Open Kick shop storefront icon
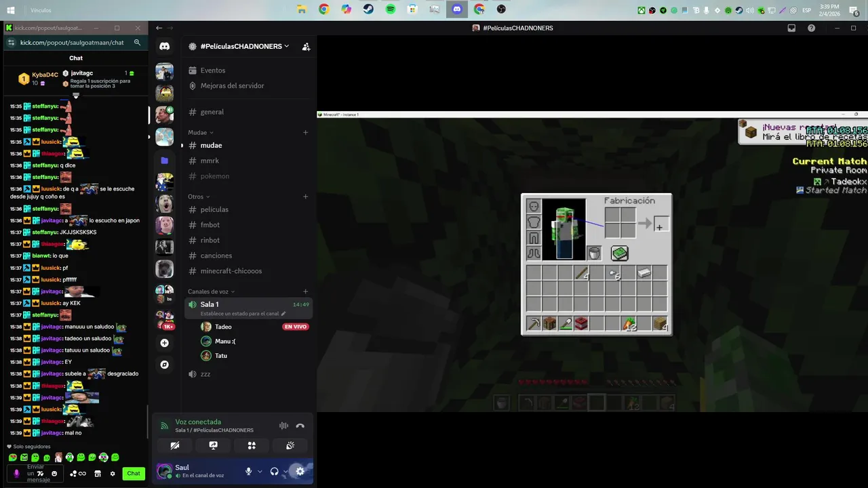This screenshot has height=488, width=868. click(x=97, y=473)
